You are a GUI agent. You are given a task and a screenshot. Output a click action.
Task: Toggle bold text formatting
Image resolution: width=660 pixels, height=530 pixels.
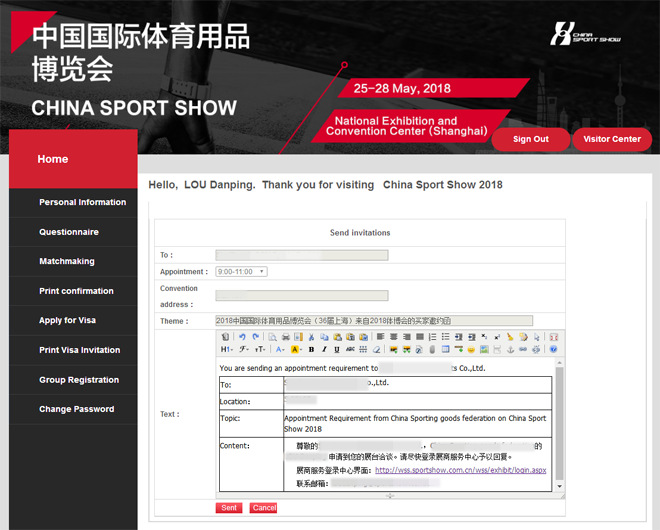[x=311, y=350]
